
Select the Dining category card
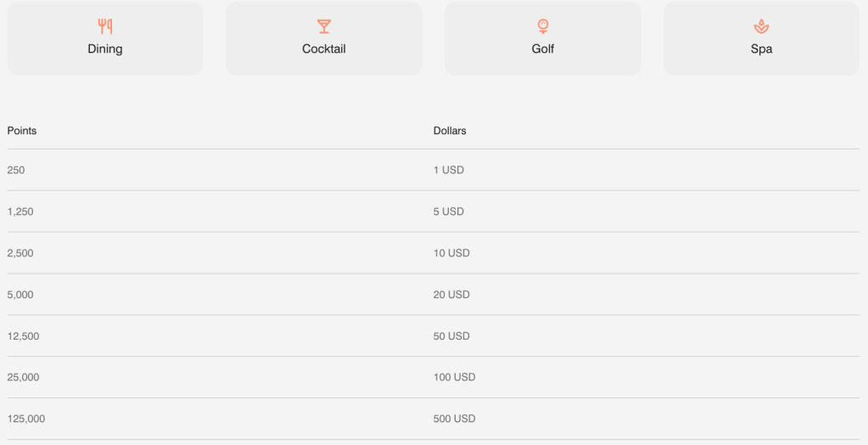tap(105, 39)
